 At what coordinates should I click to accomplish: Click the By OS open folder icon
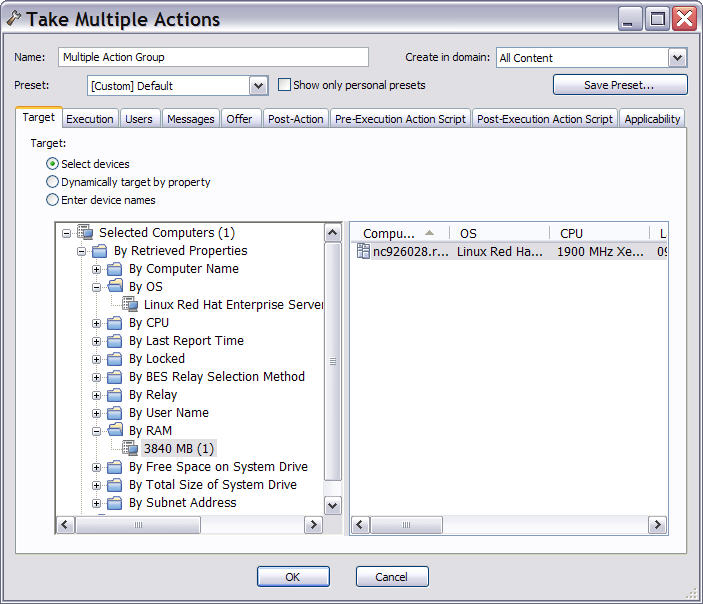[x=115, y=286]
